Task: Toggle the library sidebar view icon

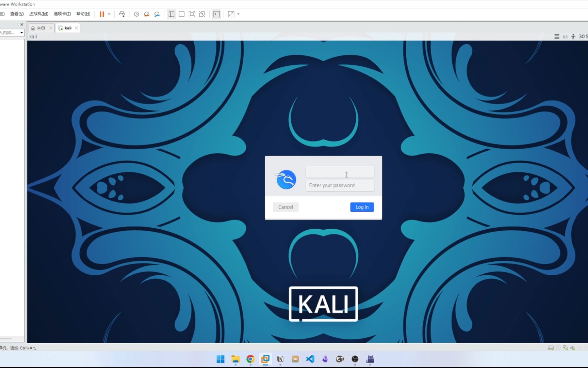Action: [x=171, y=14]
